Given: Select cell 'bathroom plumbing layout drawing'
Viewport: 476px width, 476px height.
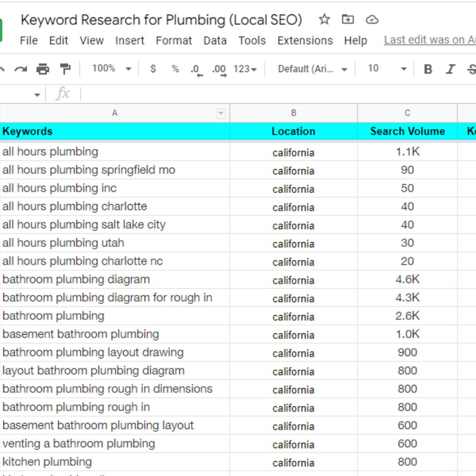Looking at the screenshot, I should [115, 352].
